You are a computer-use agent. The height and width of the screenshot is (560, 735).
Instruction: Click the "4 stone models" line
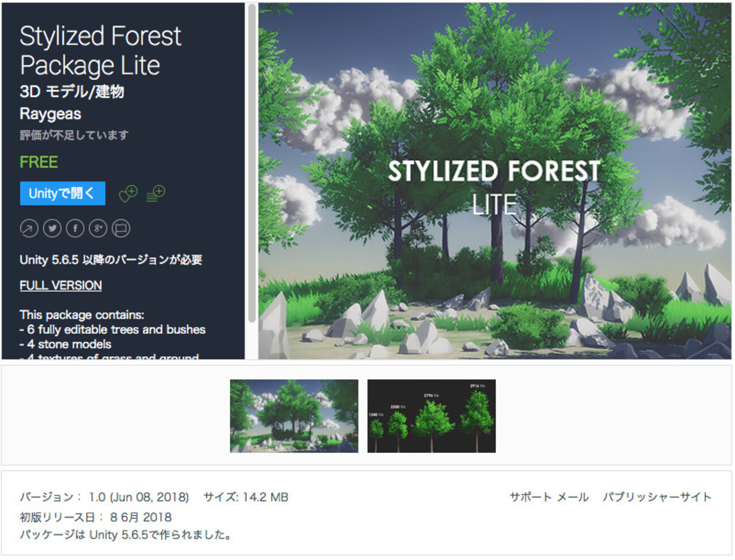point(66,344)
